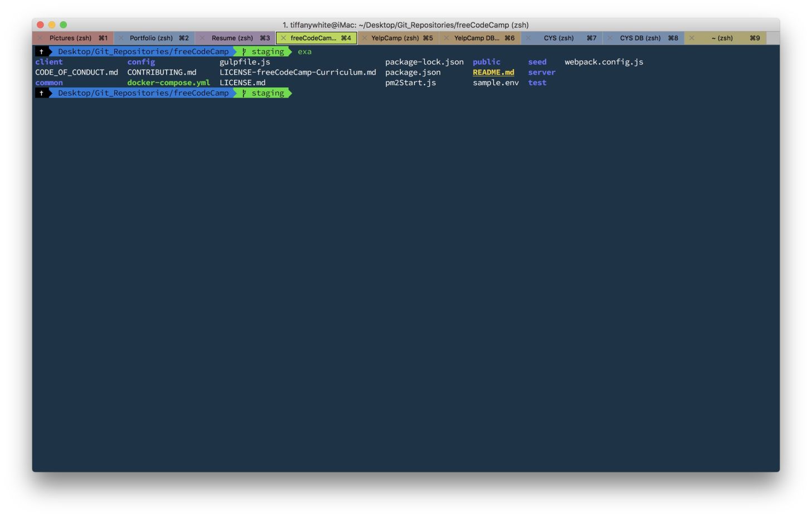
Task: Switch to the YelpCamp (zsh) tab
Action: (x=398, y=38)
